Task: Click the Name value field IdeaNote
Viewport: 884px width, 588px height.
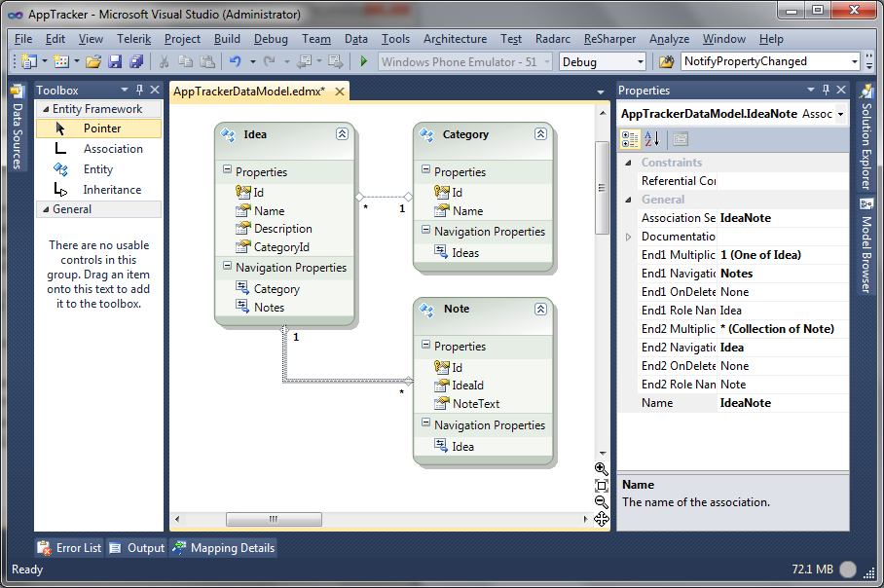Action: 783,403
